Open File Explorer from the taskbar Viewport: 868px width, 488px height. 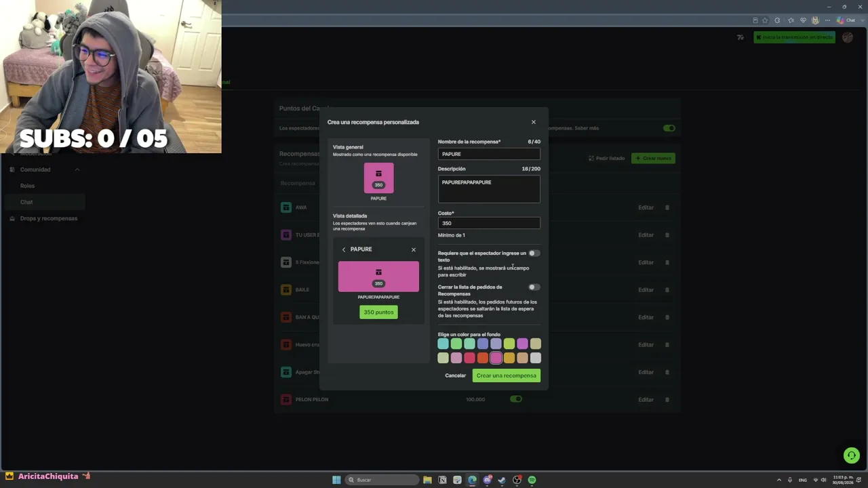[x=427, y=480]
